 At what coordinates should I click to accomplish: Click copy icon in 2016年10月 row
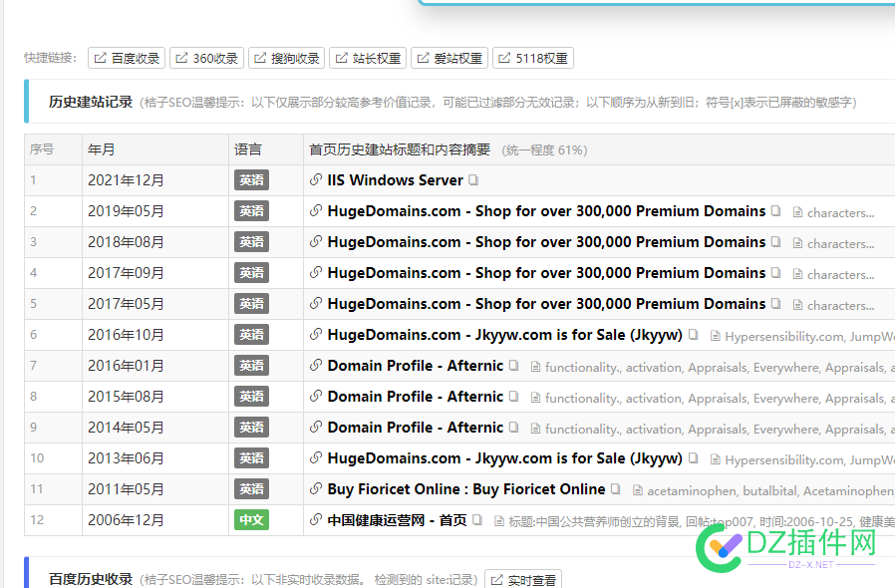pos(693,334)
